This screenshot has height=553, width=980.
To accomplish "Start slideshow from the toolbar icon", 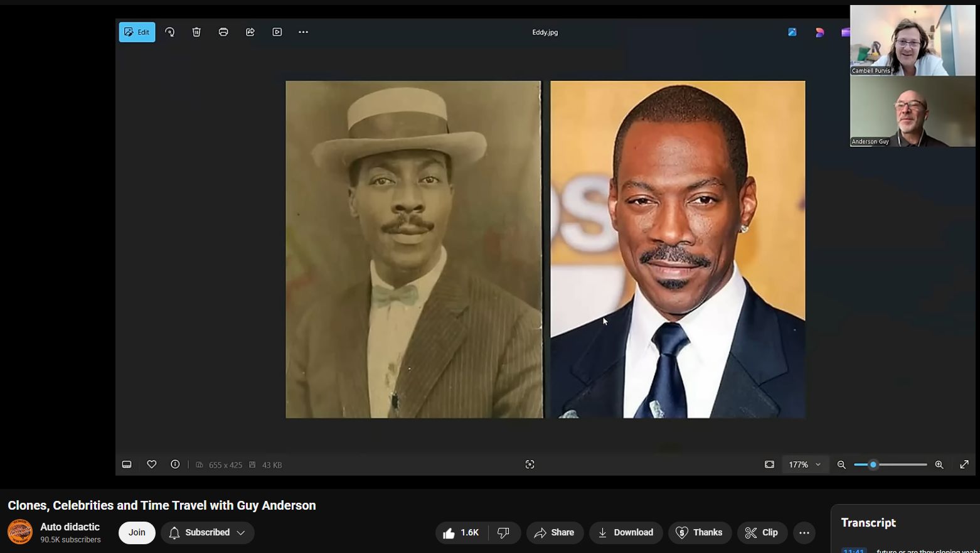I will point(277,32).
